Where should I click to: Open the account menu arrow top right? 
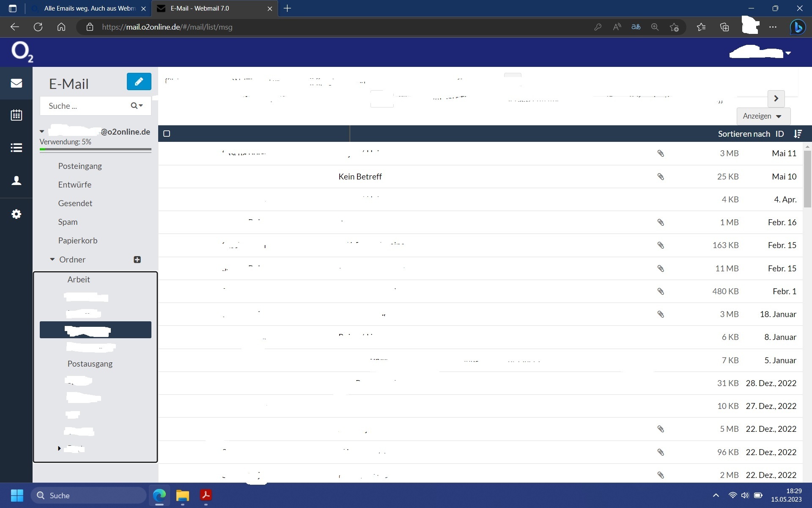click(788, 53)
